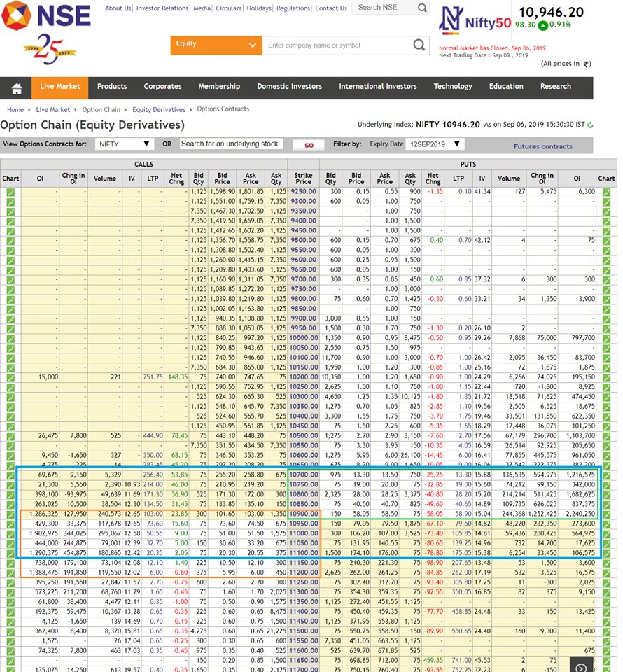Click the Regulations link
The image size is (623, 672).
(x=293, y=8)
